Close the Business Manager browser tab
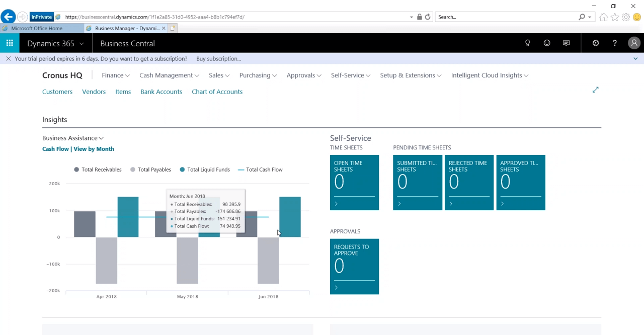This screenshot has height=335, width=644. 164,29
